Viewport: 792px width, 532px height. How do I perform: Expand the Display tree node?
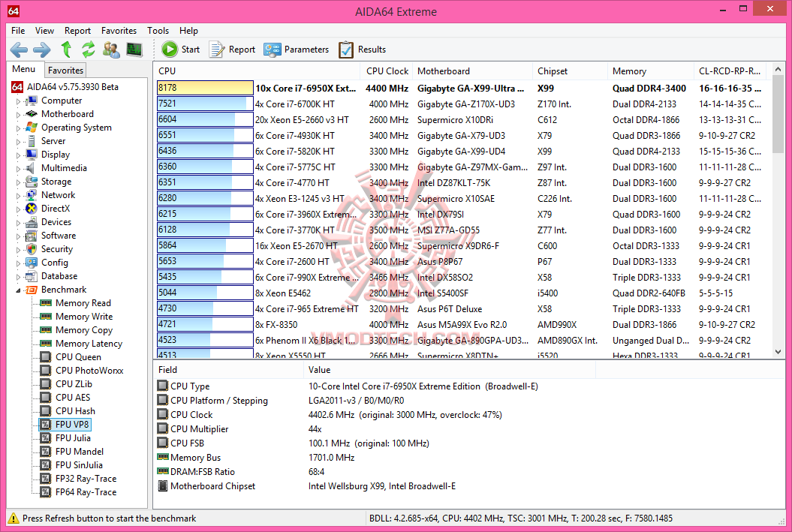pyautogui.click(x=18, y=155)
